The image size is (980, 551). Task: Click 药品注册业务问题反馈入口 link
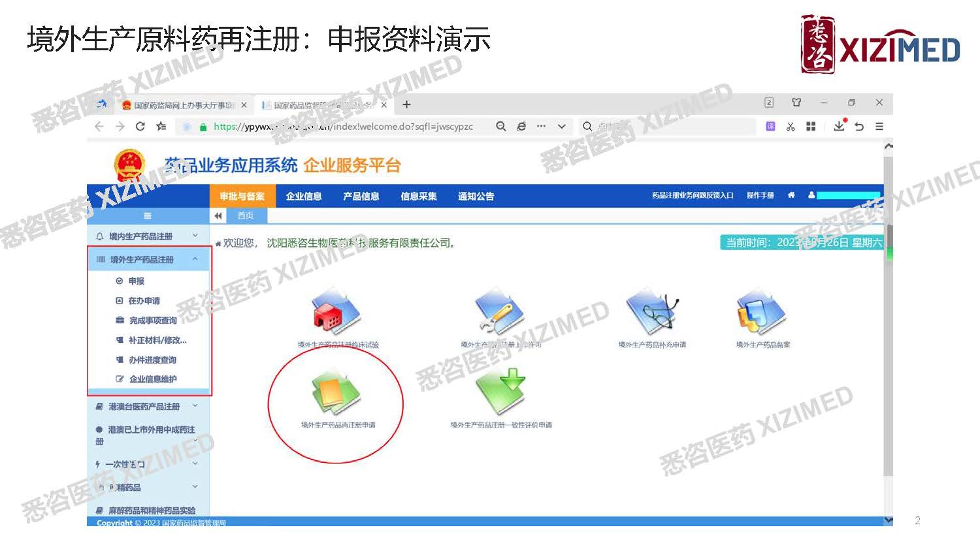coord(692,195)
